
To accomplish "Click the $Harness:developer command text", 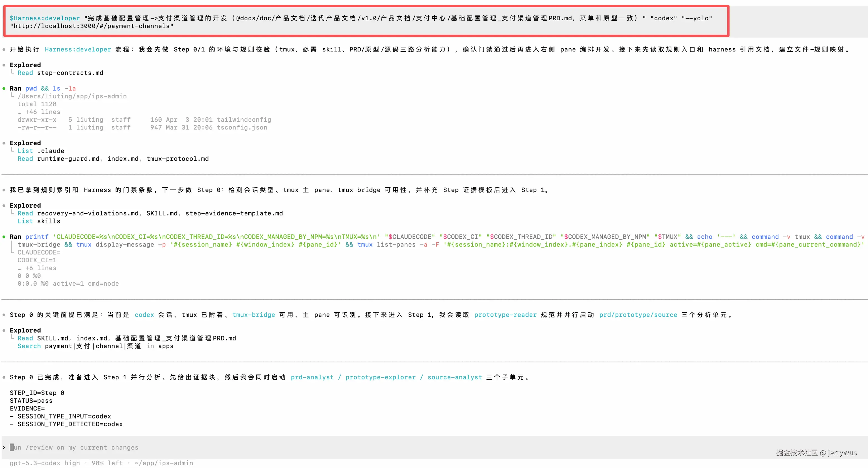I will click(45, 18).
